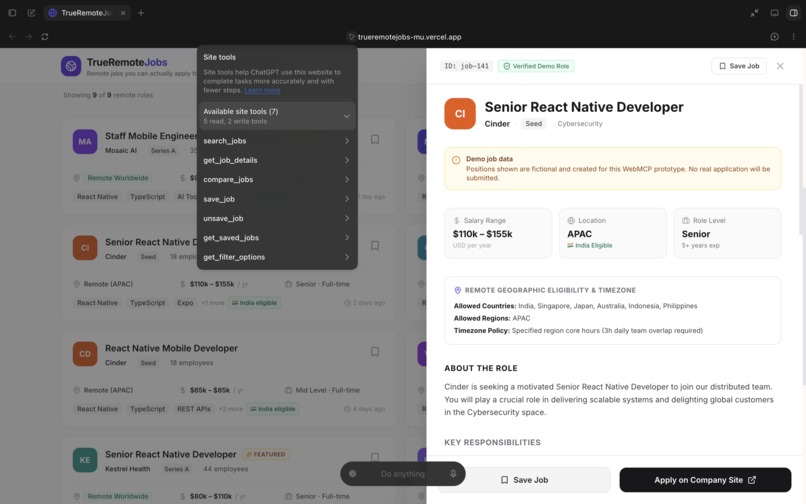Screen dimensions: 806x504
Task: Click the microphone icon in assistant bar
Action: pos(453,474)
